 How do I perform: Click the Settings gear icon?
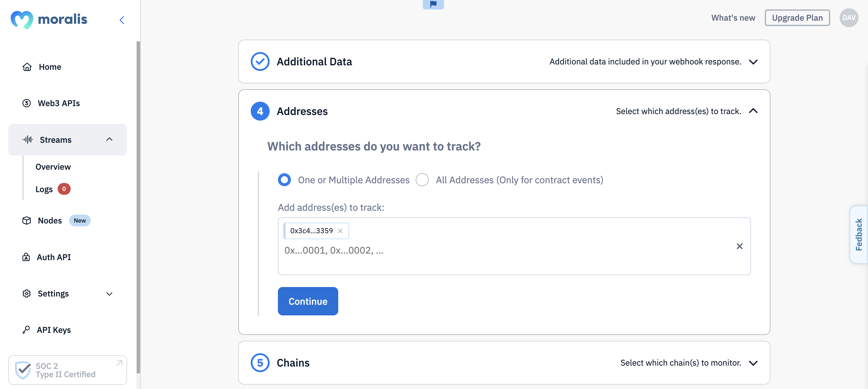point(27,293)
